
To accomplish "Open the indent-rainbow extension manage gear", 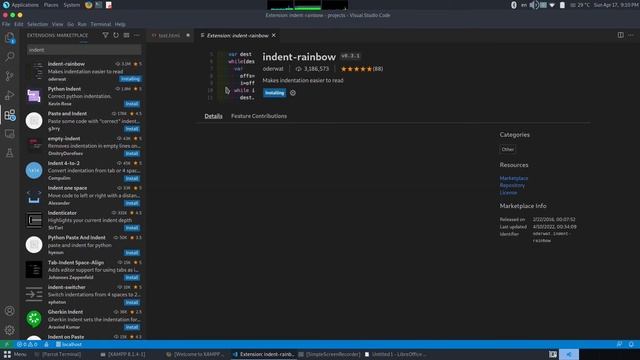I will (293, 93).
